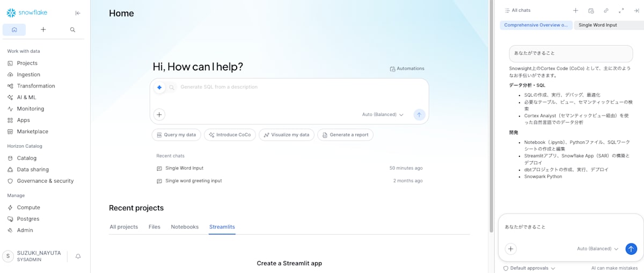Open search with the sidebar magnifier icon
This screenshot has height=273, width=644.
(x=72, y=30)
